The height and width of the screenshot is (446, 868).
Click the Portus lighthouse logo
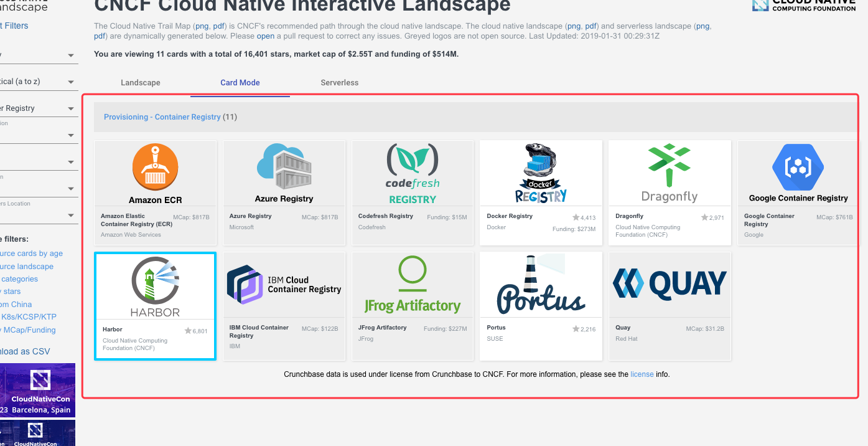tap(541, 285)
